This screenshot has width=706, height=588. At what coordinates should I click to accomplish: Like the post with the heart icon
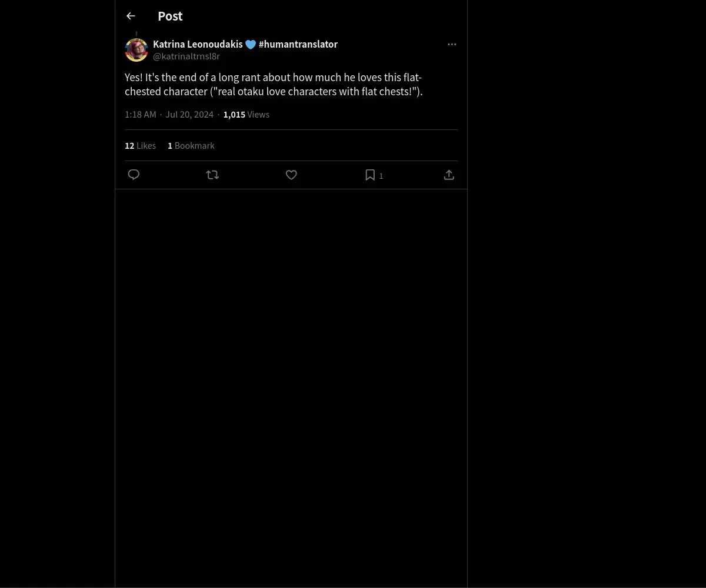291,175
